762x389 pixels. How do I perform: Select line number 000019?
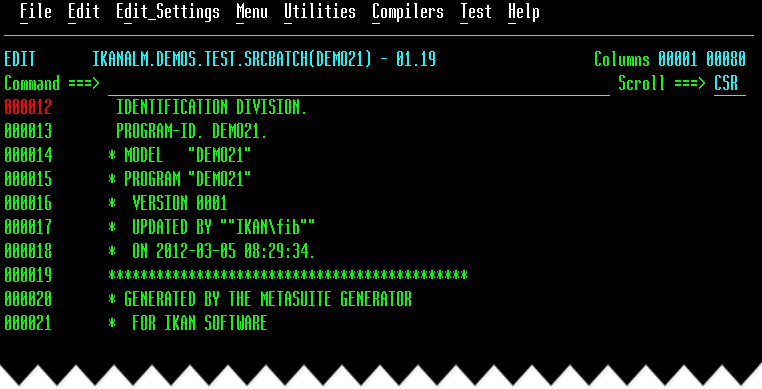pyautogui.click(x=28, y=276)
